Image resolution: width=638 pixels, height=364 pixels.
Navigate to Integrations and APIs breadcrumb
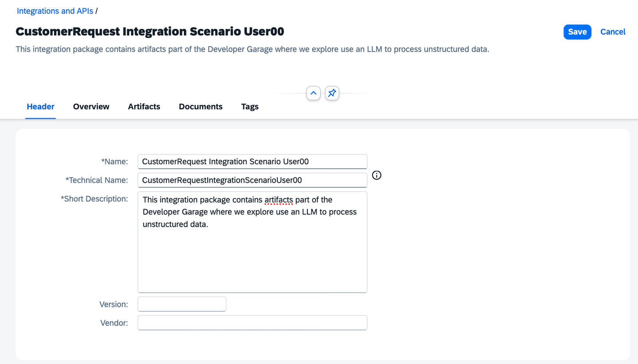pos(55,11)
